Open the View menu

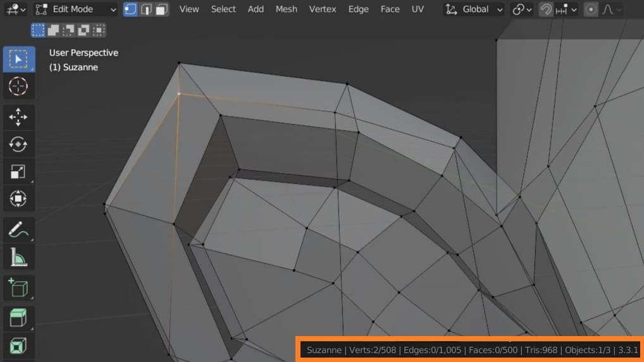click(189, 9)
